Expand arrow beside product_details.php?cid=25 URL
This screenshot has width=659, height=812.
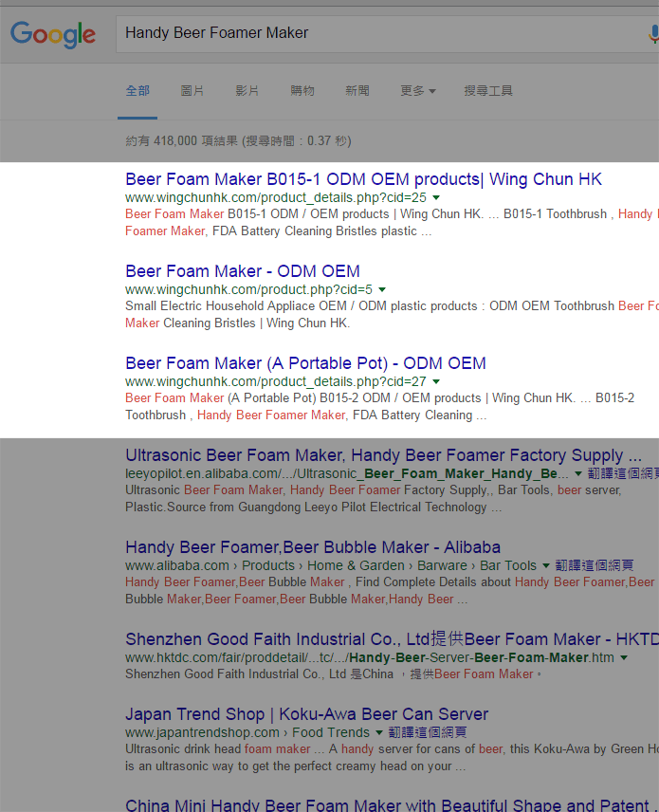pyautogui.click(x=436, y=198)
